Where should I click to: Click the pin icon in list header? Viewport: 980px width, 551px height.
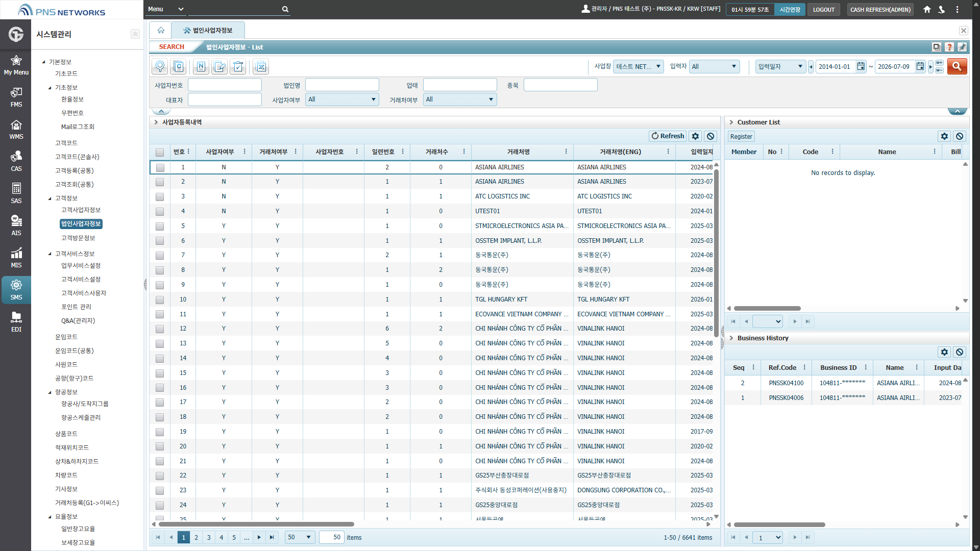[962, 47]
